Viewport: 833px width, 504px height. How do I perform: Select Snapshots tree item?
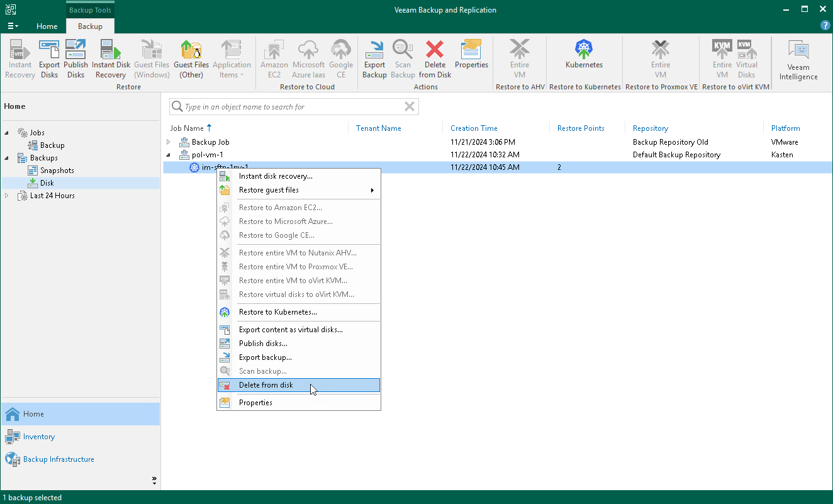57,171
